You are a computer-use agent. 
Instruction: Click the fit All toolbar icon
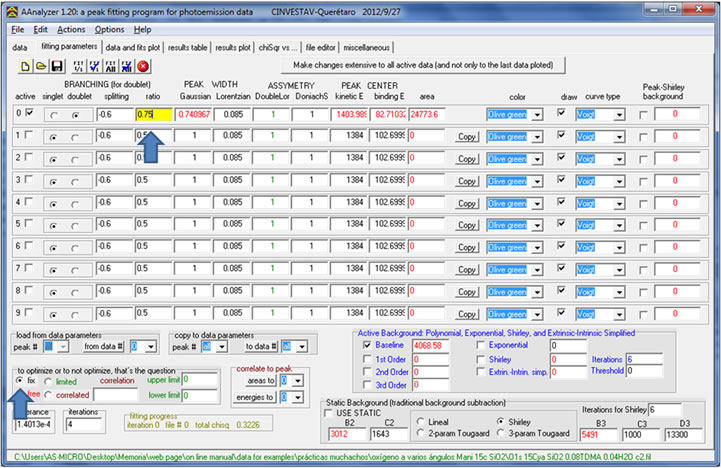(x=111, y=65)
